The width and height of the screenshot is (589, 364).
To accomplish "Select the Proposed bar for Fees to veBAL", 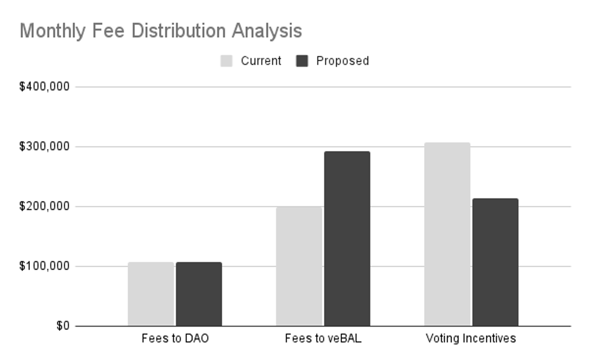I will pyautogui.click(x=347, y=238).
